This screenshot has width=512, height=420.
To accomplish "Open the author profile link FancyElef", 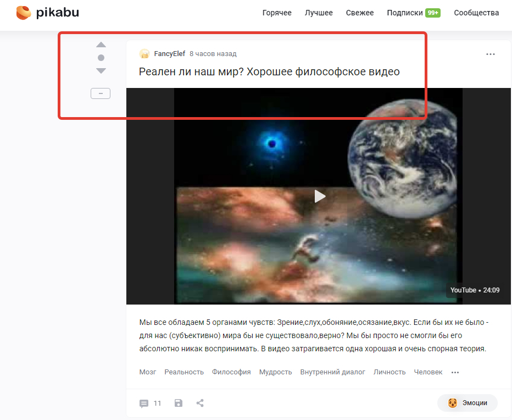I will (x=169, y=54).
